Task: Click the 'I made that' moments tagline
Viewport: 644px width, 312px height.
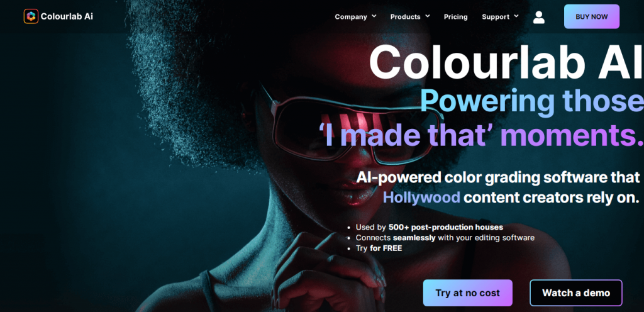Action: (480, 135)
